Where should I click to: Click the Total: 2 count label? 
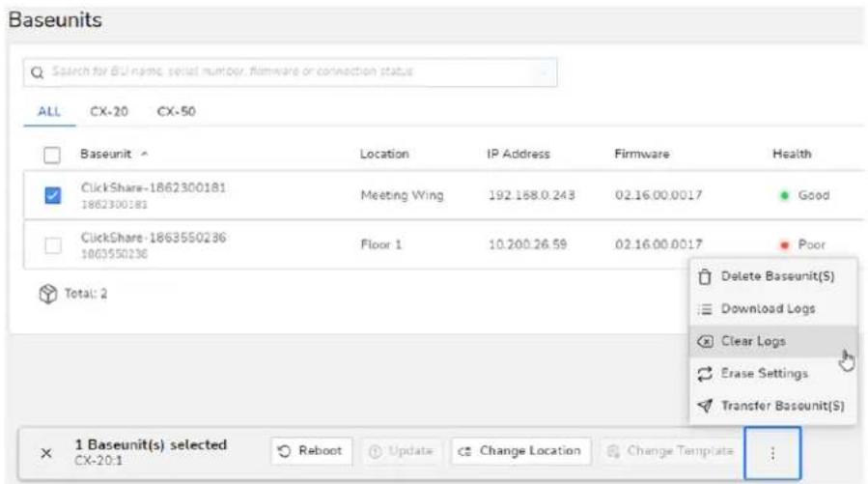(86, 294)
